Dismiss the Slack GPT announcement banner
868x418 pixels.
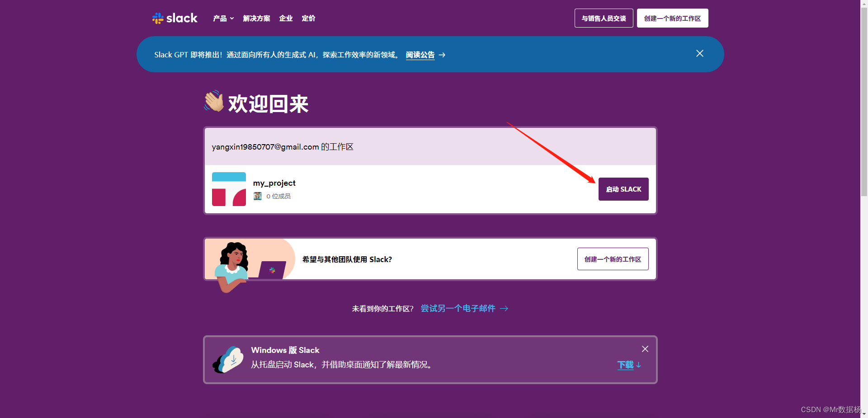699,53
